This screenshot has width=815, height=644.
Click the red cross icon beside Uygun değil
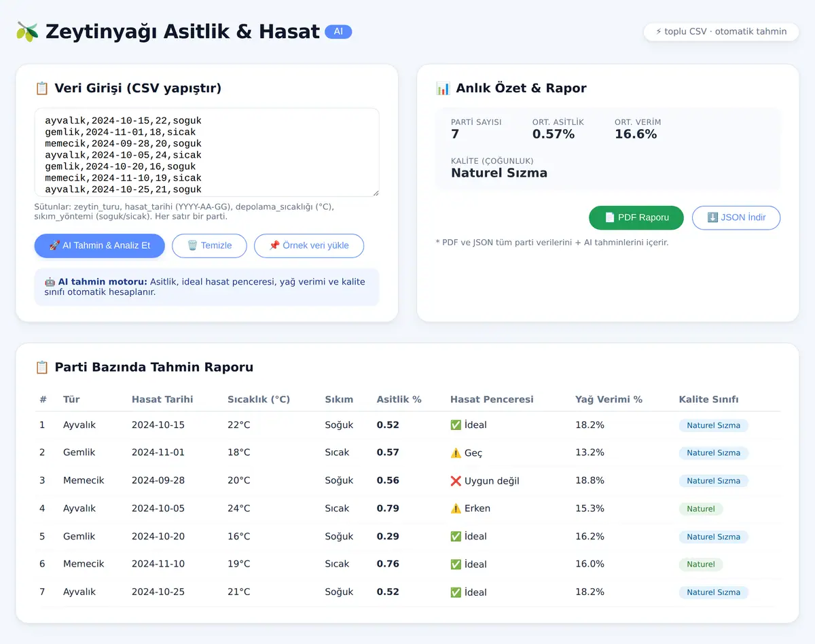pyautogui.click(x=456, y=481)
